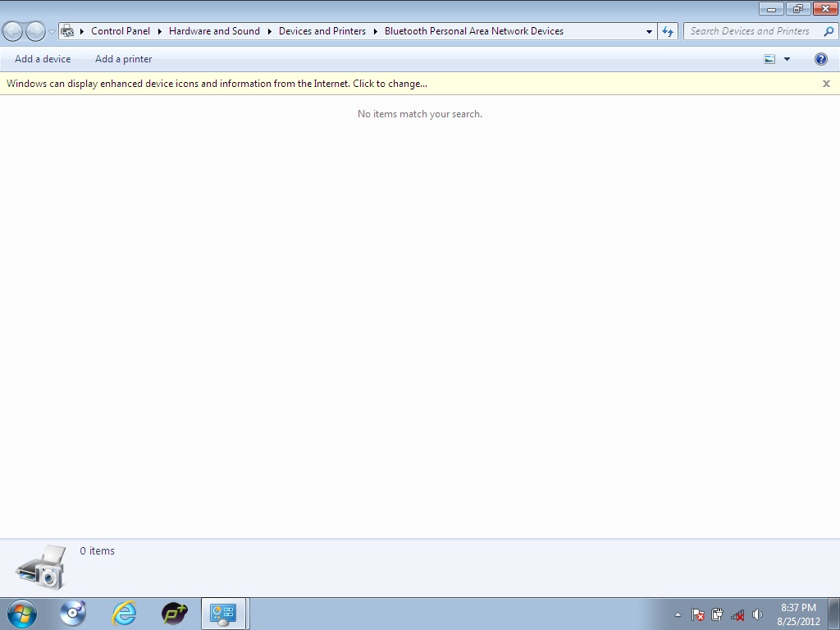This screenshot has width=840, height=630.
Task: Expand arrow after Devices and Printers breadcrumb
Action: [376, 31]
